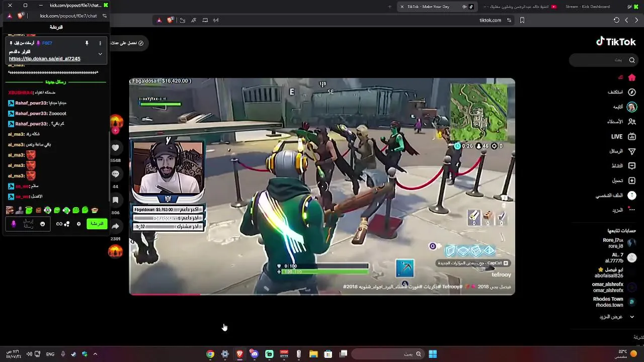Reload the tiktok.com page
The image size is (644, 362).
(616, 20)
